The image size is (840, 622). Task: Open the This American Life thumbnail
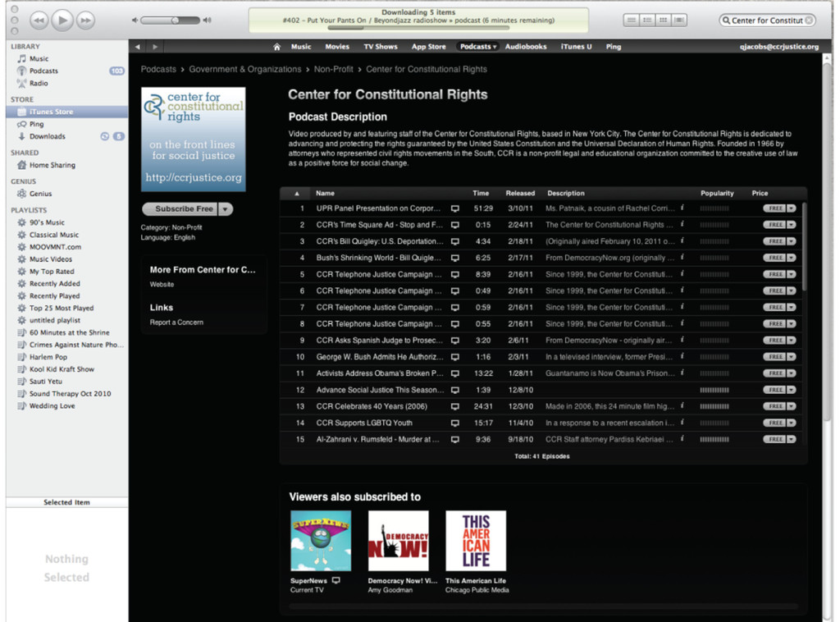476,541
